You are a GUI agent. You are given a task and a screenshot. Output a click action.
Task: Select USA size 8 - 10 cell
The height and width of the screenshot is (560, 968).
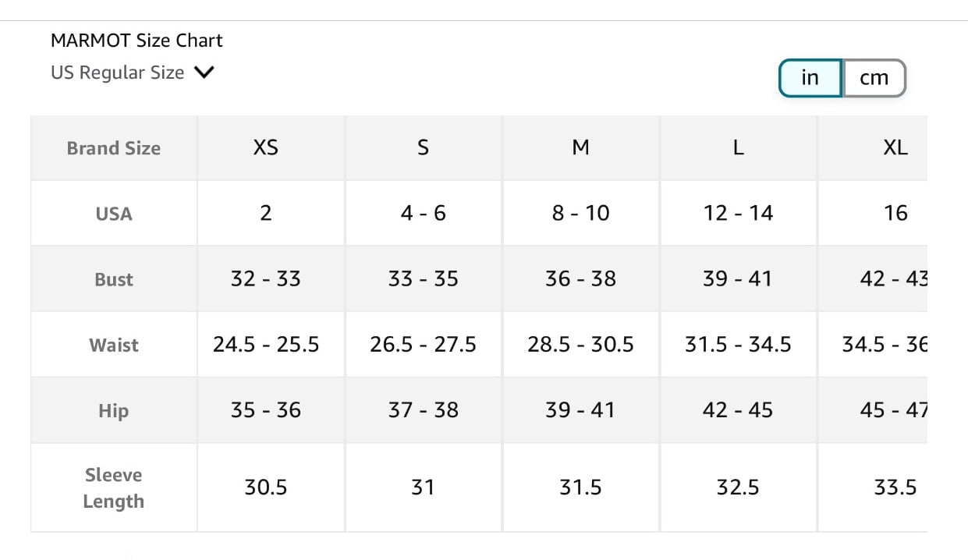coord(580,213)
